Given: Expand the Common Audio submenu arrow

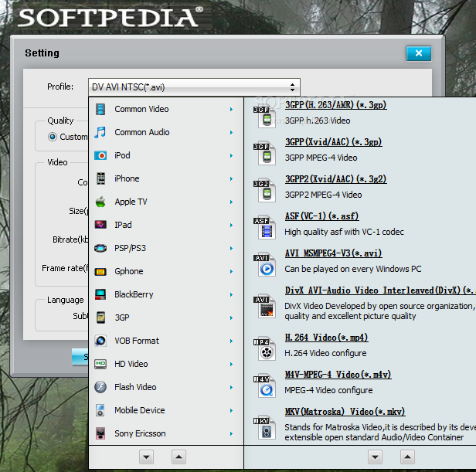Looking at the screenshot, I should pos(231,133).
